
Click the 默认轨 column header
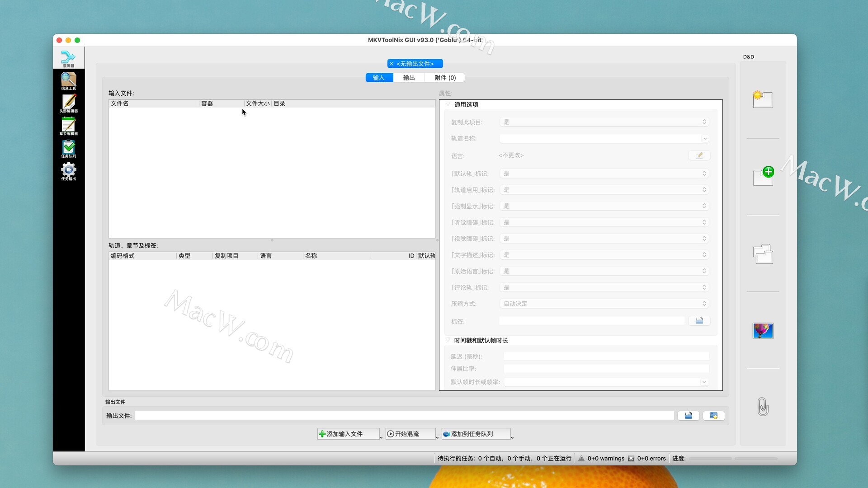point(426,256)
